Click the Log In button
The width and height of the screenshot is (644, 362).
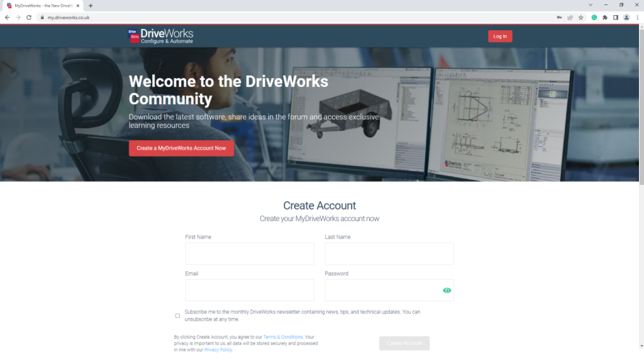500,36
